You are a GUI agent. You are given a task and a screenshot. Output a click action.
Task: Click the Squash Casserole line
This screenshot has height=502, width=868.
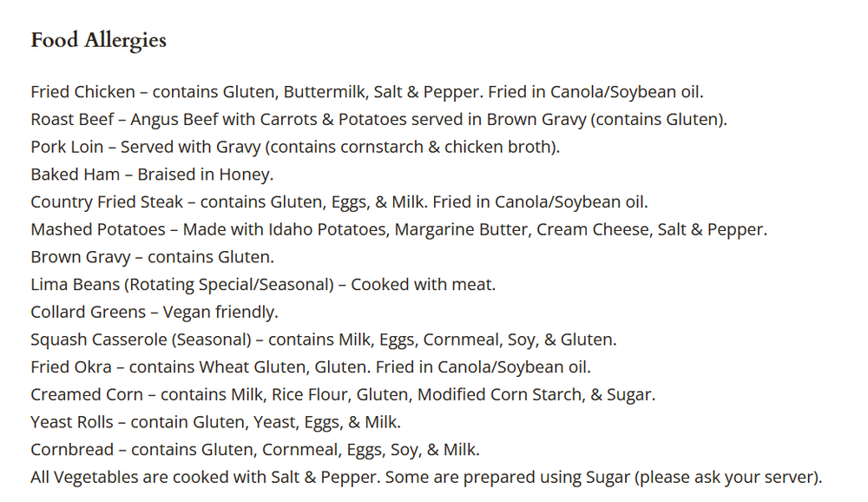pyautogui.click(x=323, y=340)
